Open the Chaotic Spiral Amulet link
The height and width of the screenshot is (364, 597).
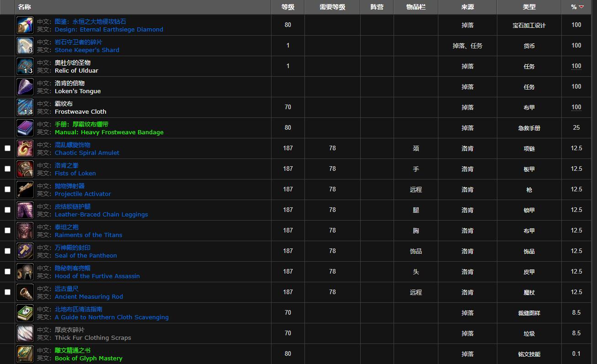pos(87,153)
